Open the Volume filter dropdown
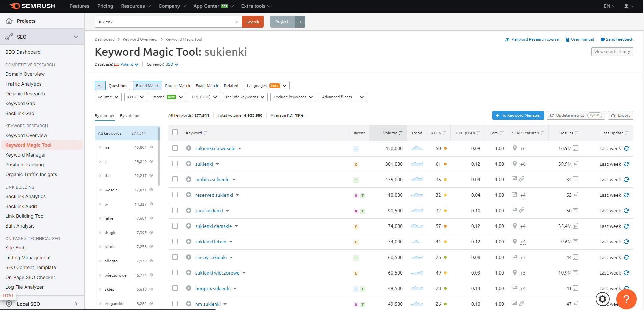644x310 pixels. (108, 97)
